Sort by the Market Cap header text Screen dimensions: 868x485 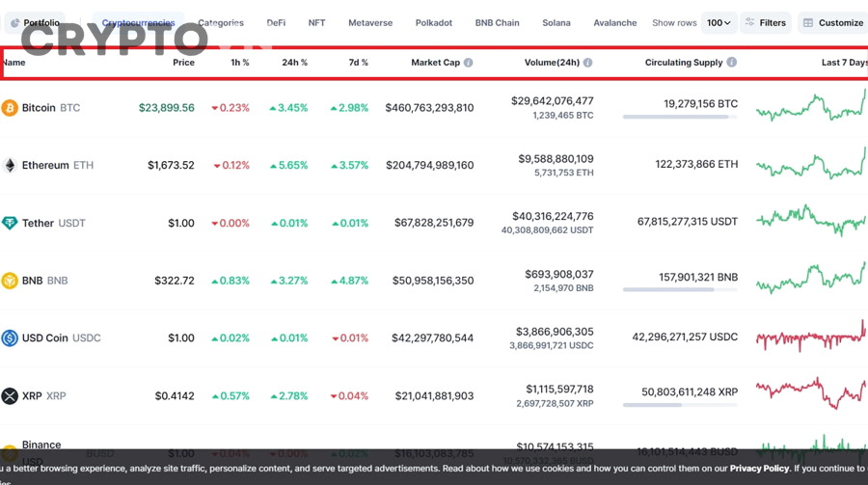point(435,63)
